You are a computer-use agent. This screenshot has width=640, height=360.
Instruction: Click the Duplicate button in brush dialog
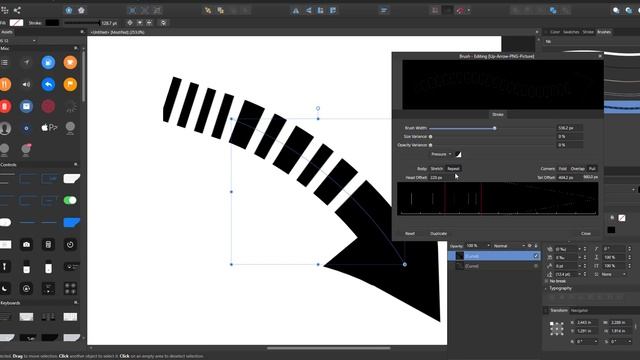click(438, 233)
